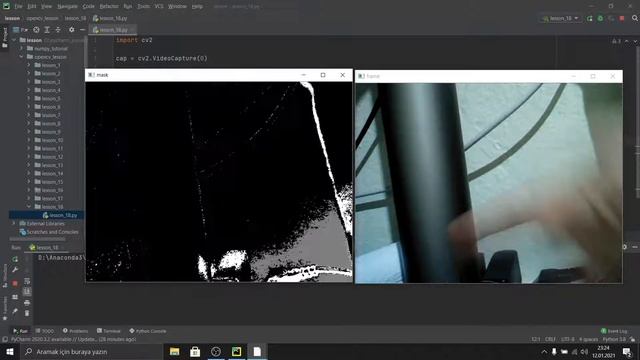This screenshot has width=640, height=360.
Task: Open the VCS menu
Action: pos(159,7)
